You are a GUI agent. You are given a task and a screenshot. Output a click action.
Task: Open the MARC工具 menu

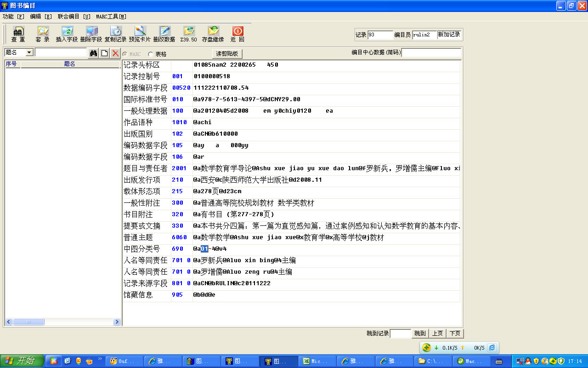tap(111, 17)
